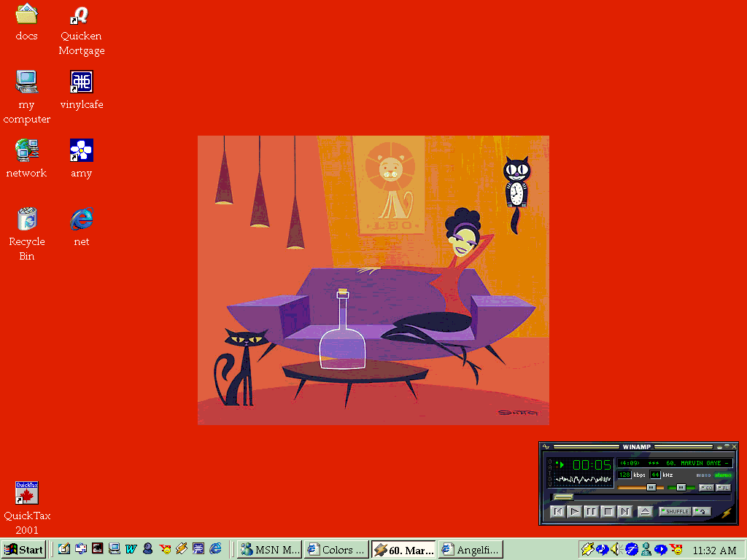Screen dimensions: 747x560
Task: Click the Internet Explorer quick launch icon
Action: pyautogui.click(x=216, y=549)
